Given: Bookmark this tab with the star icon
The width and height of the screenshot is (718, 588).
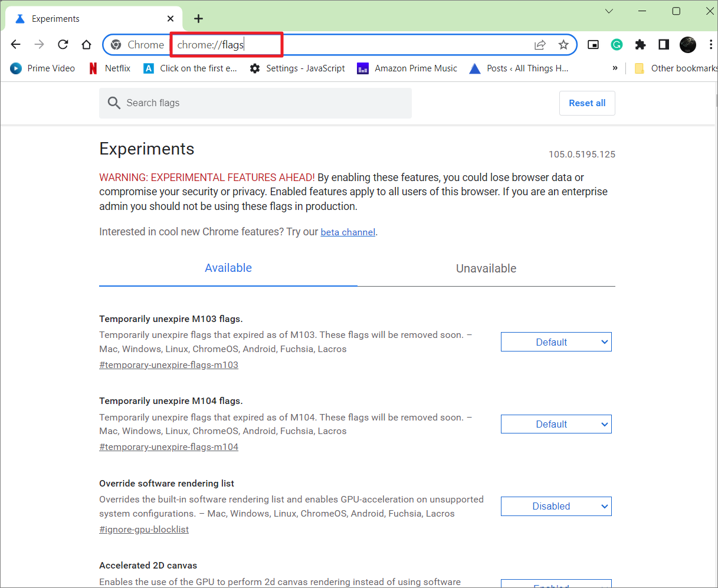Looking at the screenshot, I should point(563,45).
